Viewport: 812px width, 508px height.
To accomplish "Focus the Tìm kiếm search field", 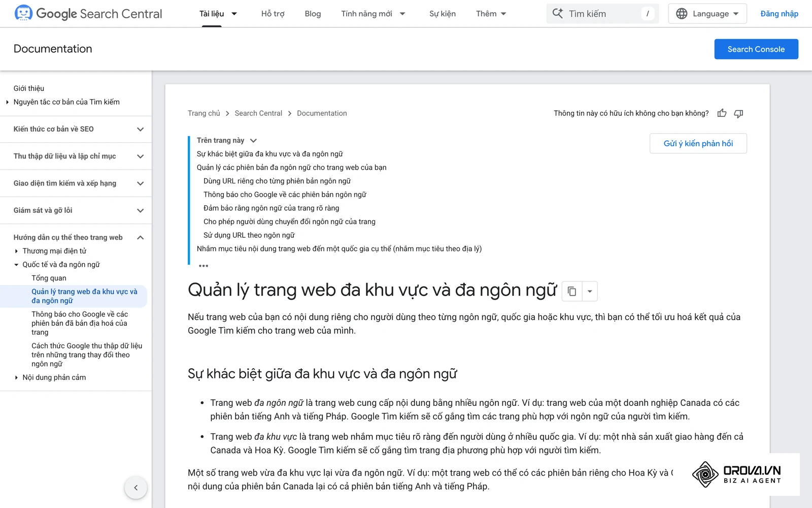I will click(x=602, y=14).
